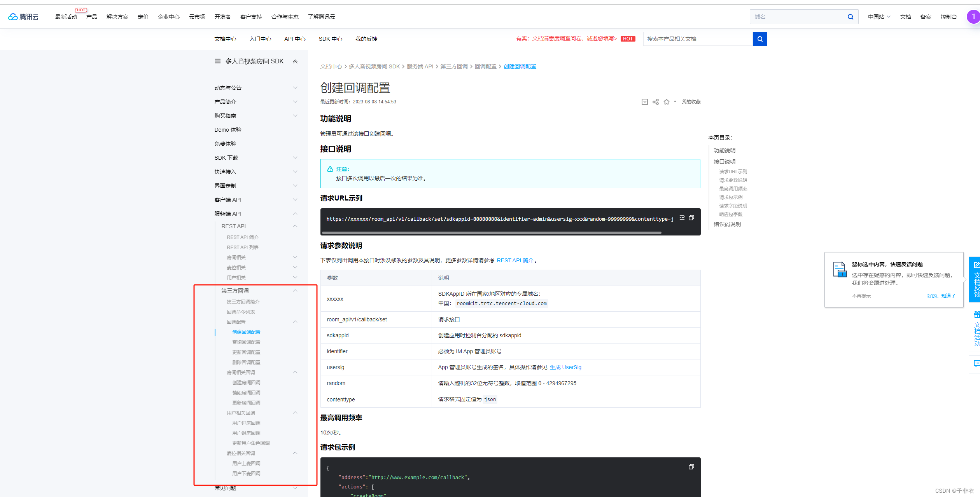Export the document using the PDF icon

[644, 102]
